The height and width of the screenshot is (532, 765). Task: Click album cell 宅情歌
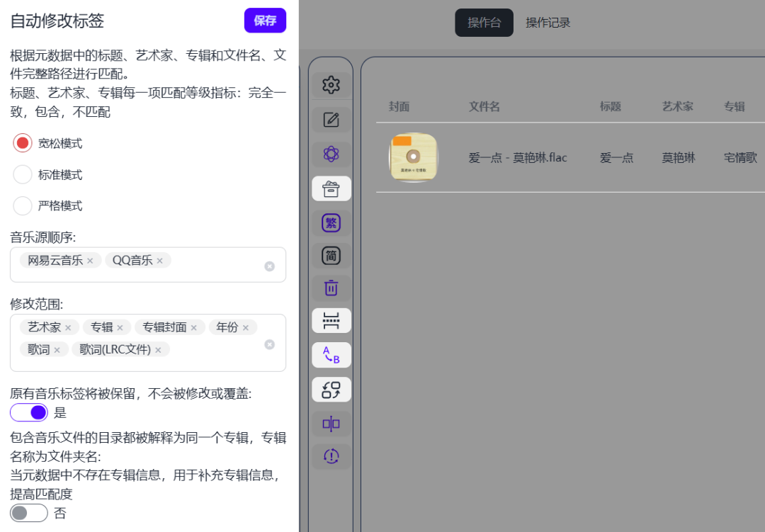(x=740, y=158)
